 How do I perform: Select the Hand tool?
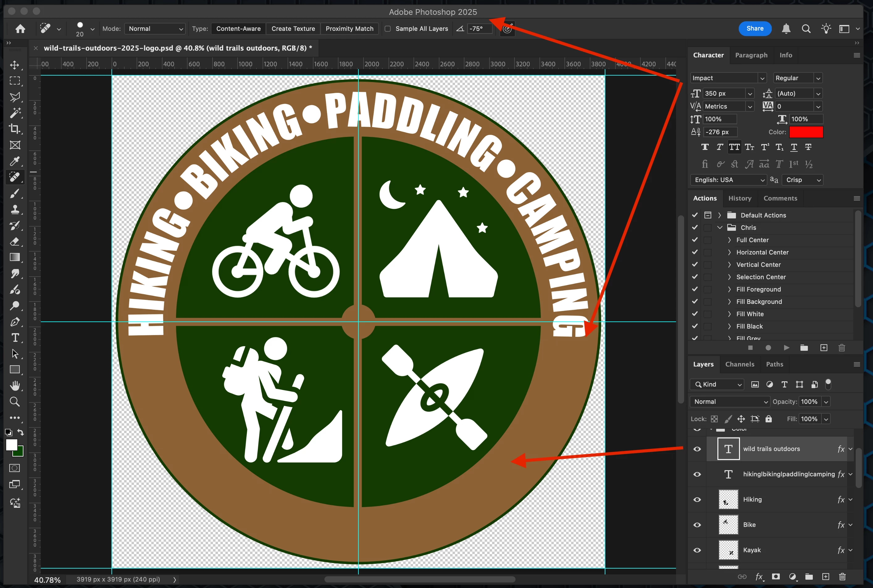15,386
